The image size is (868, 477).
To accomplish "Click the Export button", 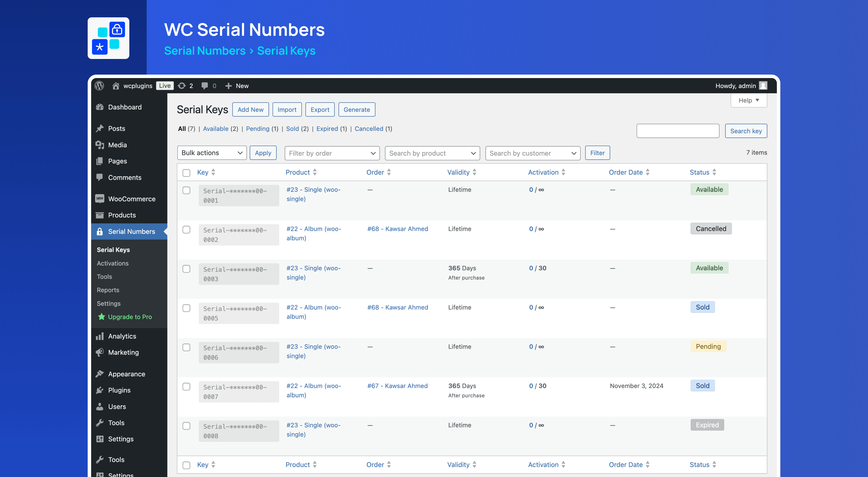I will pos(320,109).
